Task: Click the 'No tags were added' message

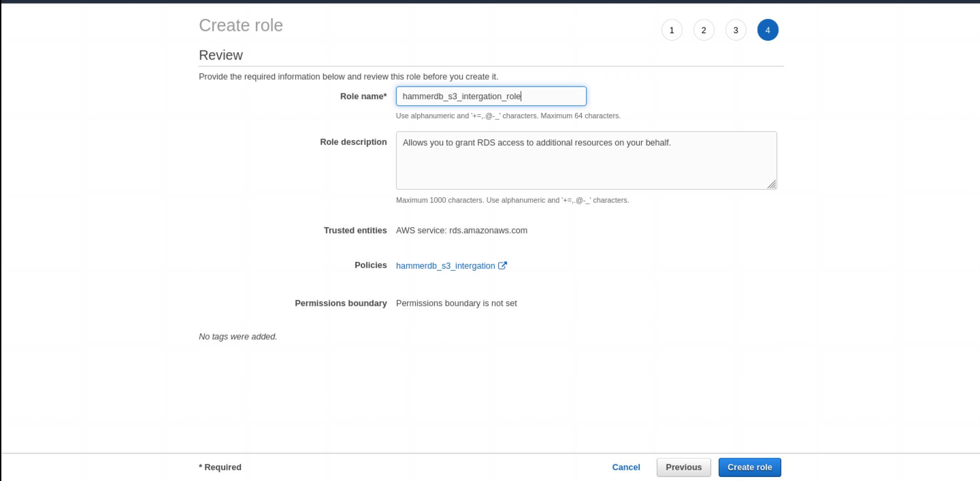Action: click(237, 337)
